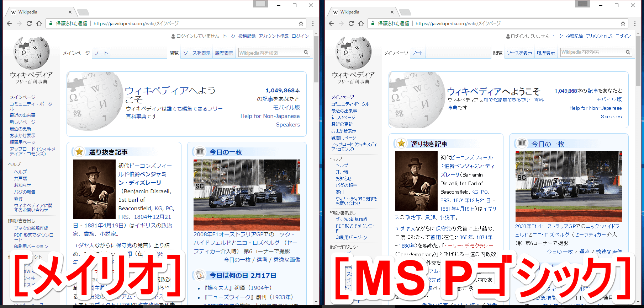Bookmark star in right browser address bar
The image size is (644, 308).
623,23
